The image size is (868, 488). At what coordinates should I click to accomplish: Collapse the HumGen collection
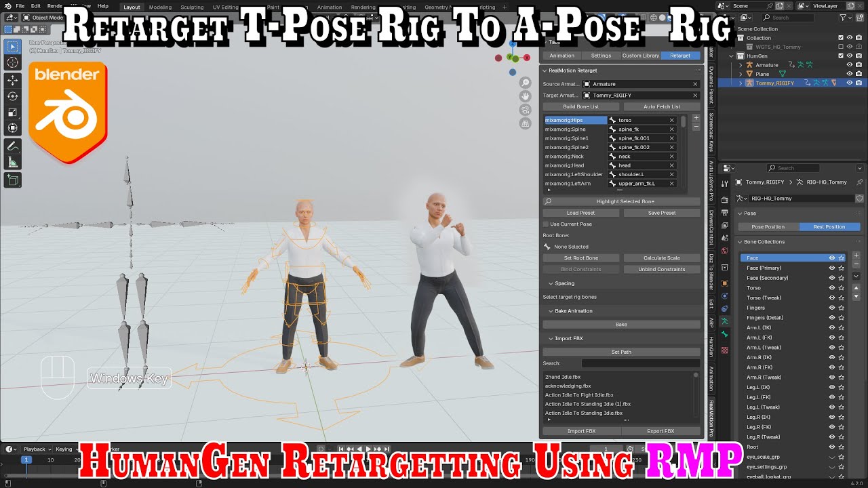click(x=732, y=56)
